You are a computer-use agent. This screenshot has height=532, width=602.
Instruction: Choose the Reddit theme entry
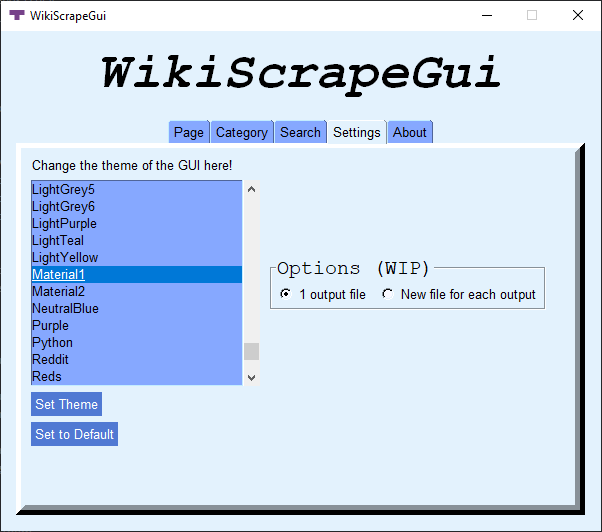coord(137,359)
